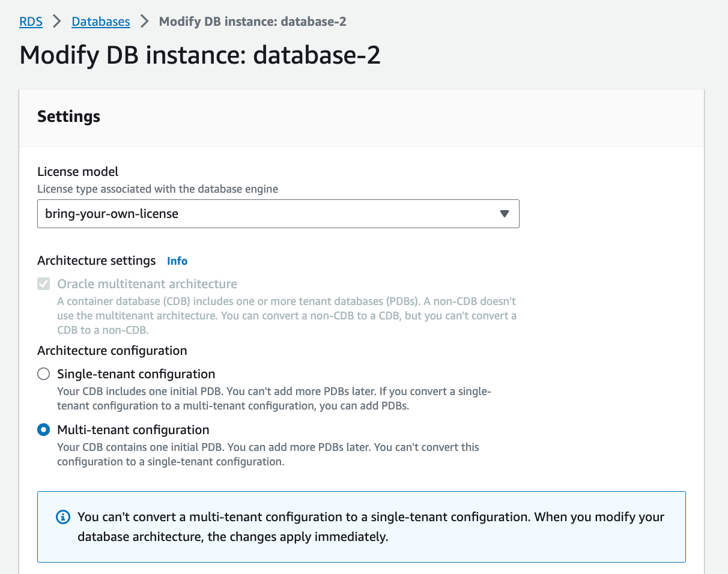Click the chevron separator after Databases
The image size is (728, 574).
click(144, 22)
